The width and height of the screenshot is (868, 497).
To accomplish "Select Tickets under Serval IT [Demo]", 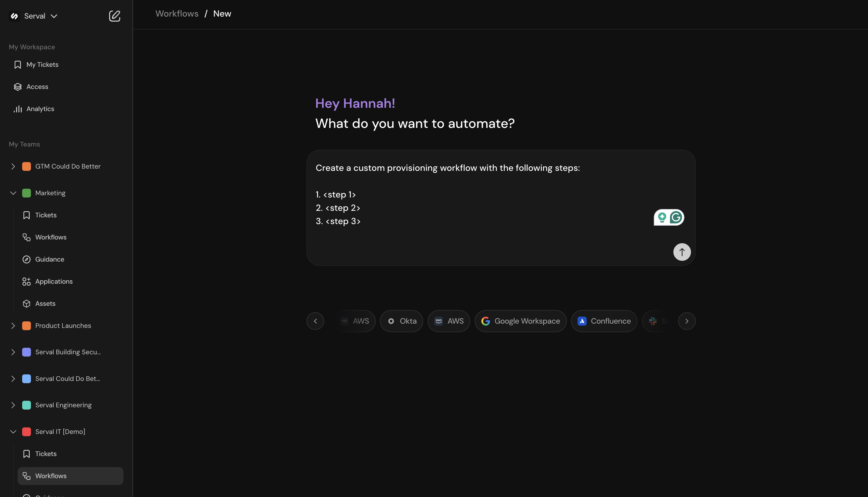I will 46,454.
